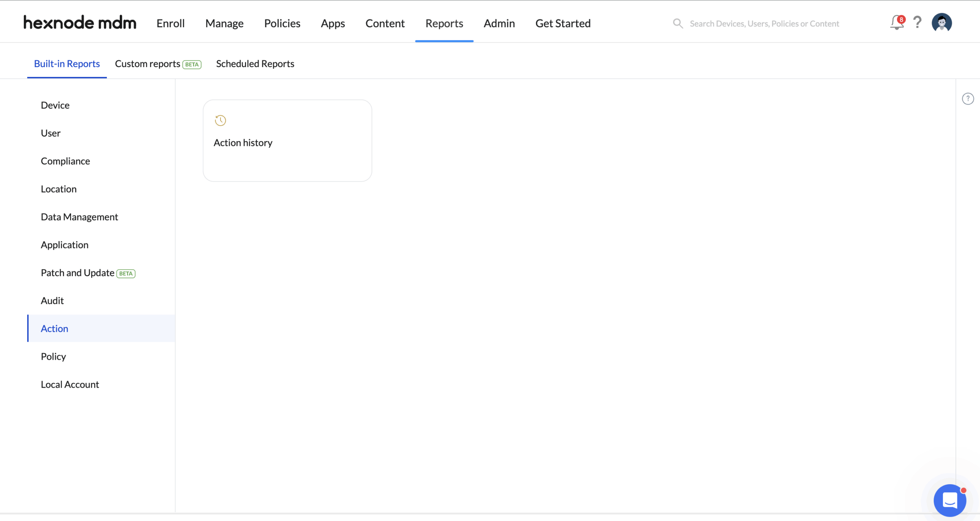The height and width of the screenshot is (521, 980).
Task: Select the Compliance report category
Action: 65,161
